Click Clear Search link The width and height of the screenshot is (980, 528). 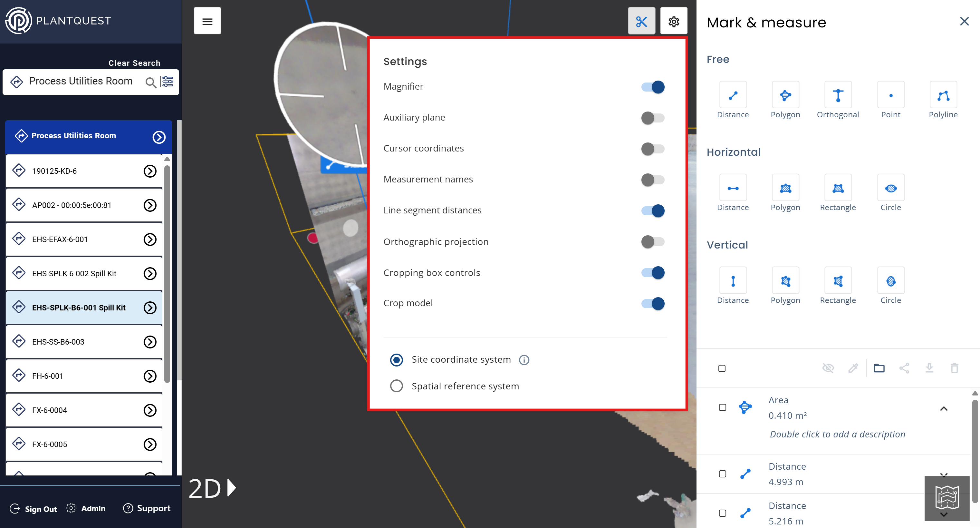pos(134,63)
